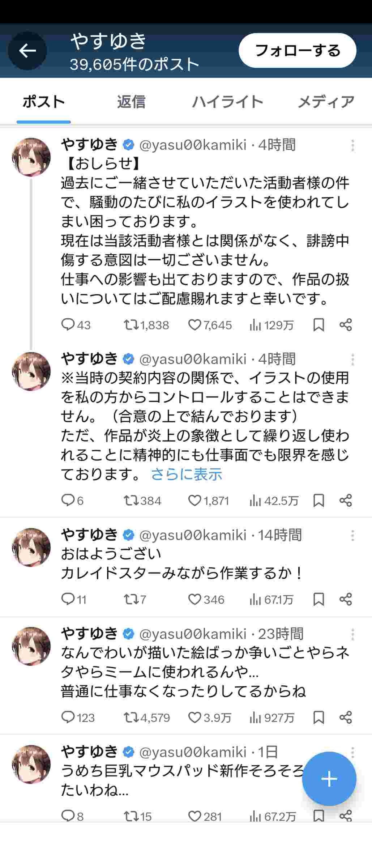Switch to the 返信 tab
Viewport: 372px width, 868px height.
[131, 102]
